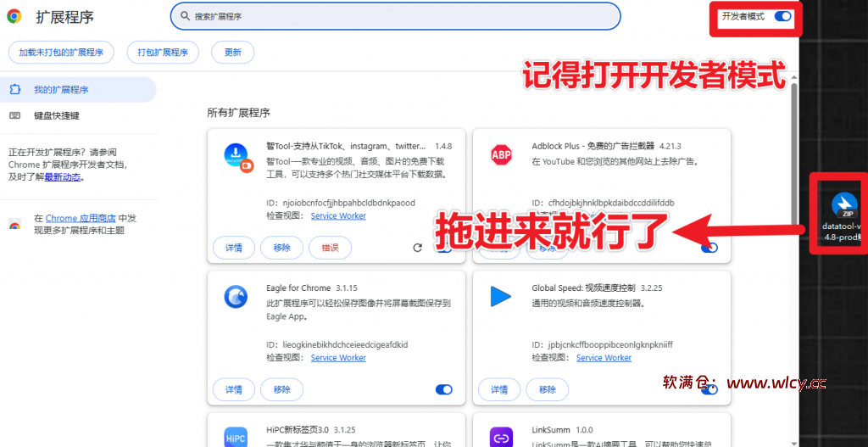Click the Global Speed play-arrow icon

[x=500, y=297]
